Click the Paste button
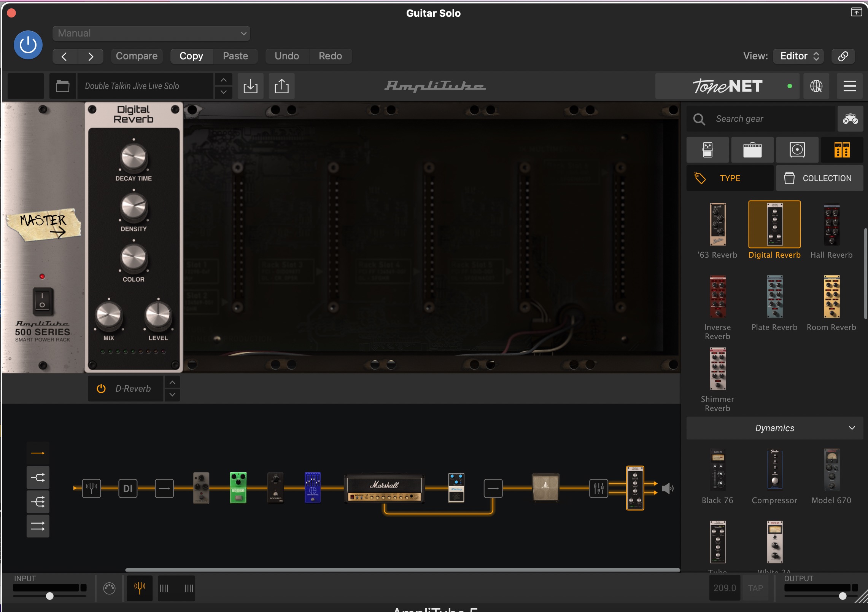This screenshot has height=612, width=868. [235, 56]
